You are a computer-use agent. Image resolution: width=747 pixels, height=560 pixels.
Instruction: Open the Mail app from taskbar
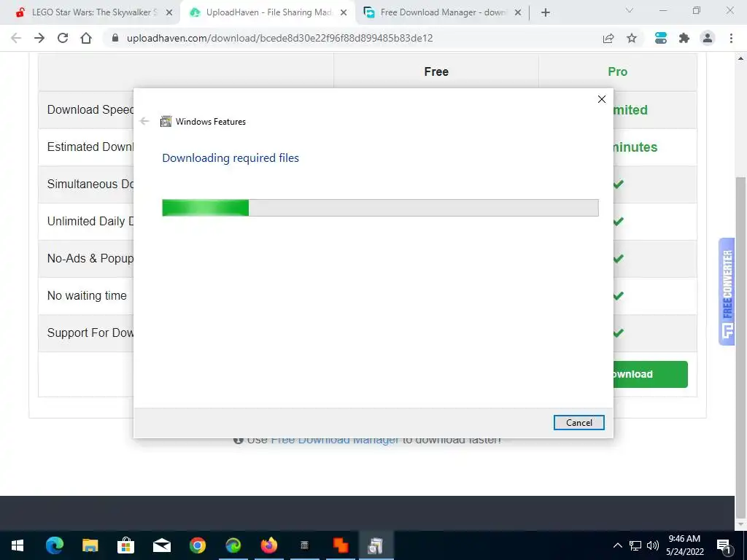pyautogui.click(x=161, y=545)
